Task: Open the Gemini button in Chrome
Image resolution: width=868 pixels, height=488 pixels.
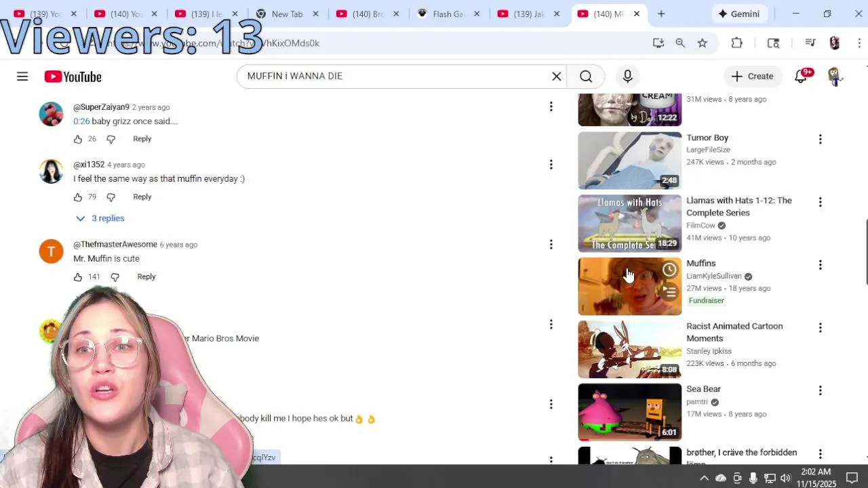Action: pos(739,14)
